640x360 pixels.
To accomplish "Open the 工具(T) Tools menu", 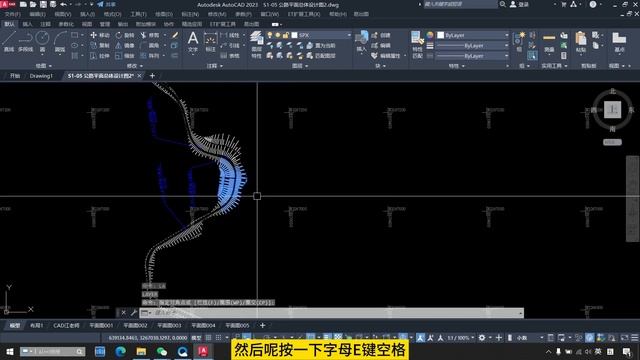I will coord(138,14).
